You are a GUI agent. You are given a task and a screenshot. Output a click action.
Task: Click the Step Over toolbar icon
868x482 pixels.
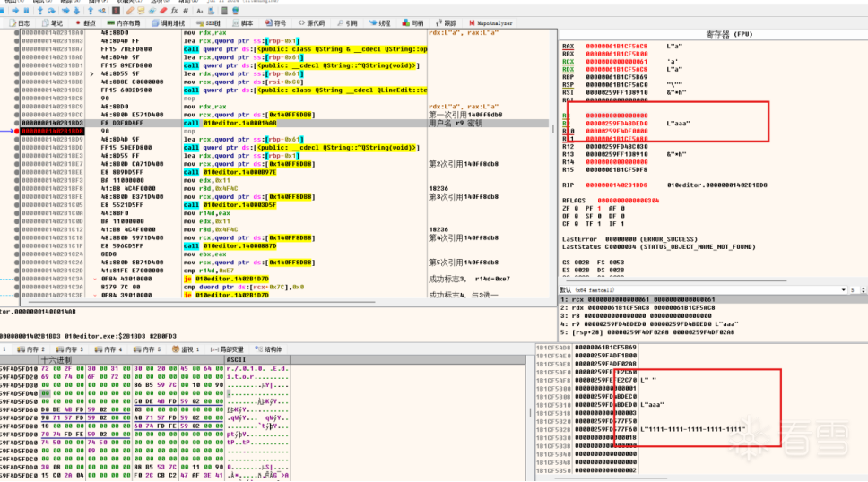(51, 11)
